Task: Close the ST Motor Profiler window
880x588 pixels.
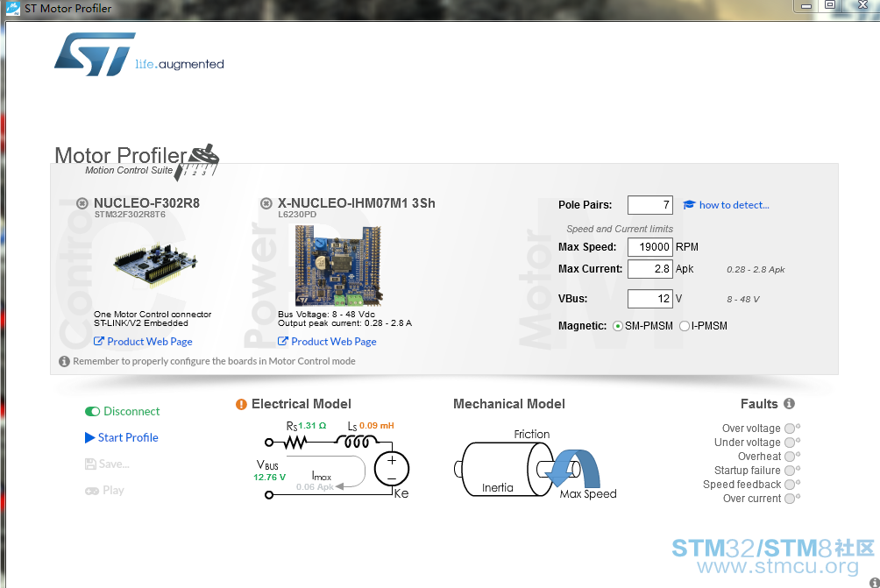Action: click(863, 5)
